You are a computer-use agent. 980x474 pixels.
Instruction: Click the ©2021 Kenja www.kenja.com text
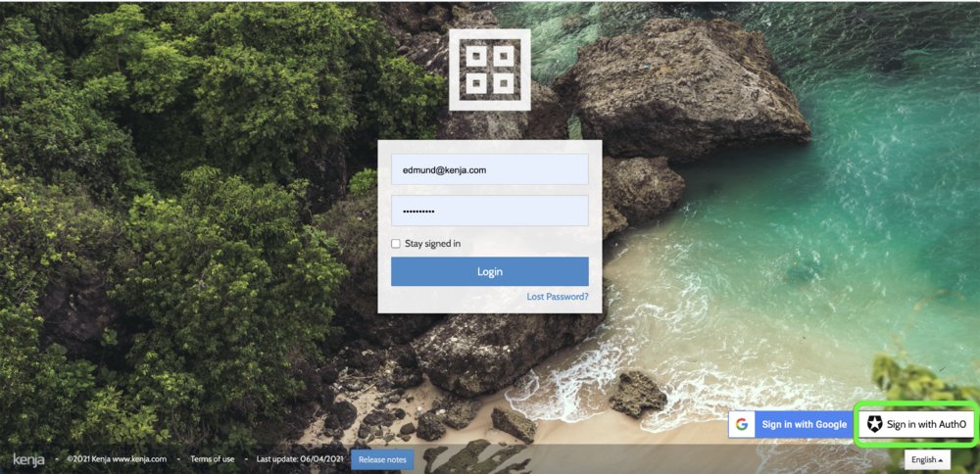coord(117,459)
